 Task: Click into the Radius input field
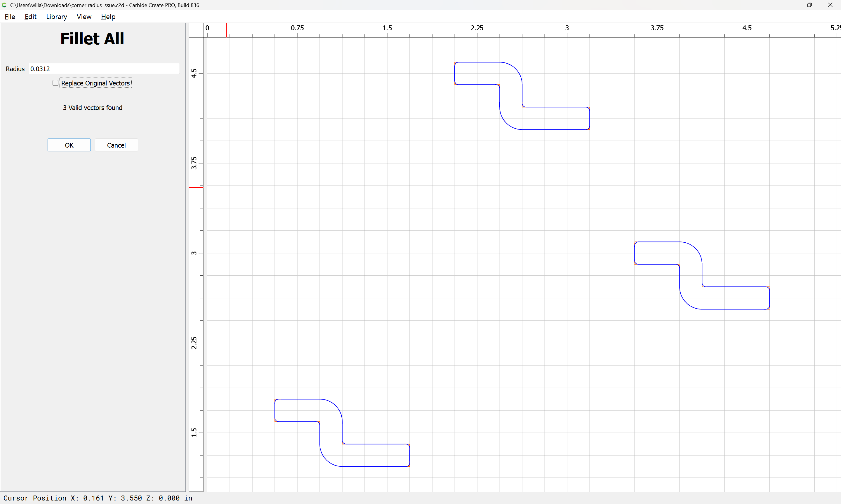104,69
